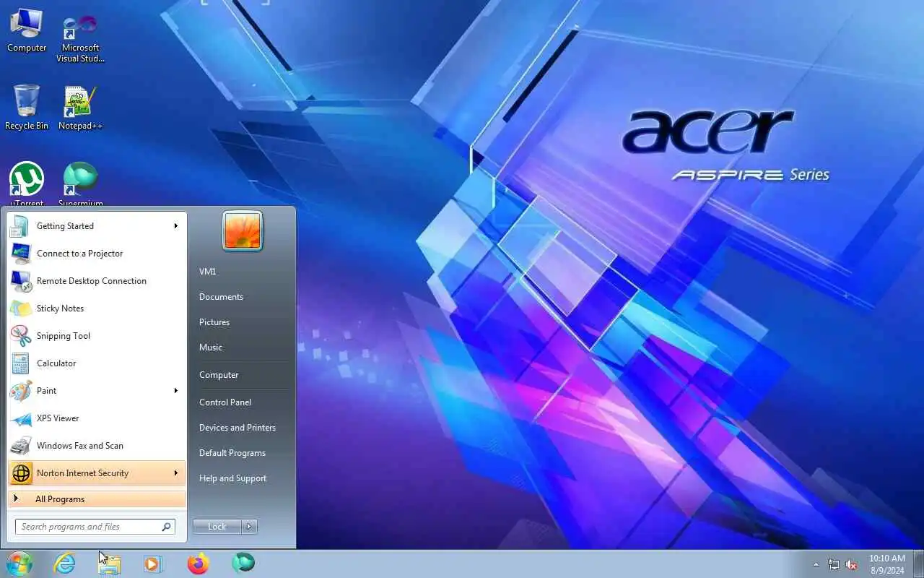Image resolution: width=924 pixels, height=578 pixels.
Task: Open Windows Media Player from the taskbar
Action: point(153,564)
